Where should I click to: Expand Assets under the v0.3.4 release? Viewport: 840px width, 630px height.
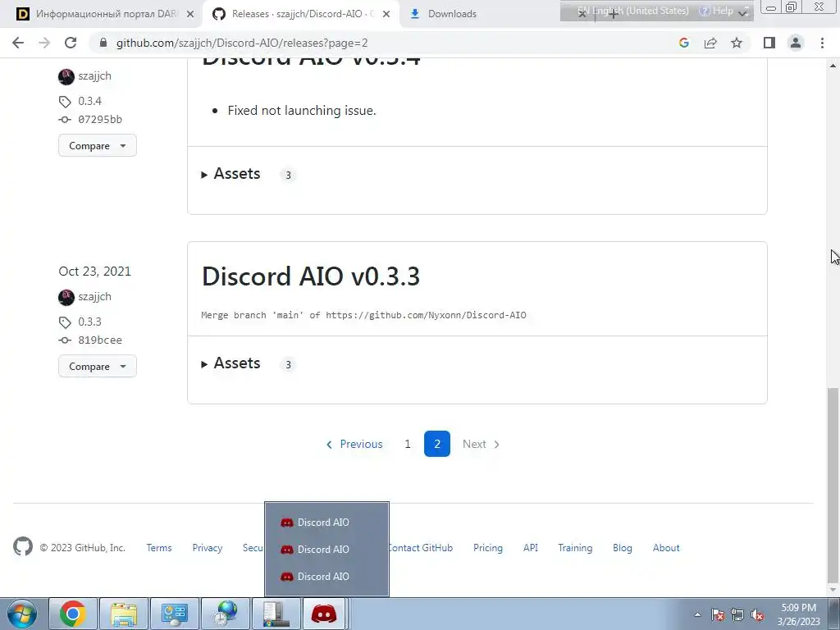tap(231, 174)
